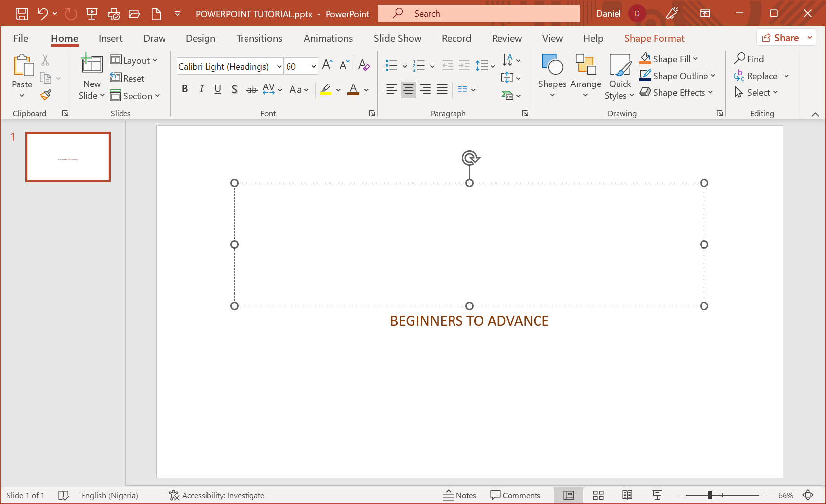The height and width of the screenshot is (504, 826).
Task: Switch to Slide Sorter view
Action: (598, 495)
